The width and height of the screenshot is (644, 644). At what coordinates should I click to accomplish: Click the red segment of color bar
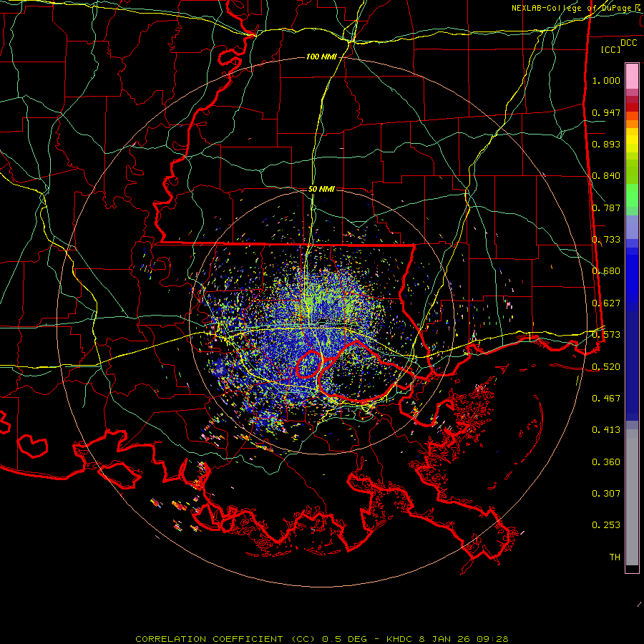tap(632, 107)
